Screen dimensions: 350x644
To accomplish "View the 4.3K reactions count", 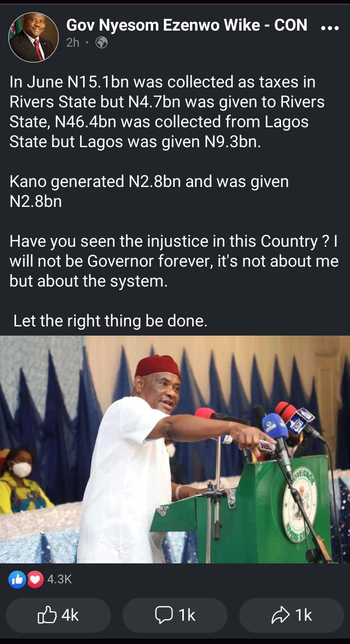I will pos(59,579).
